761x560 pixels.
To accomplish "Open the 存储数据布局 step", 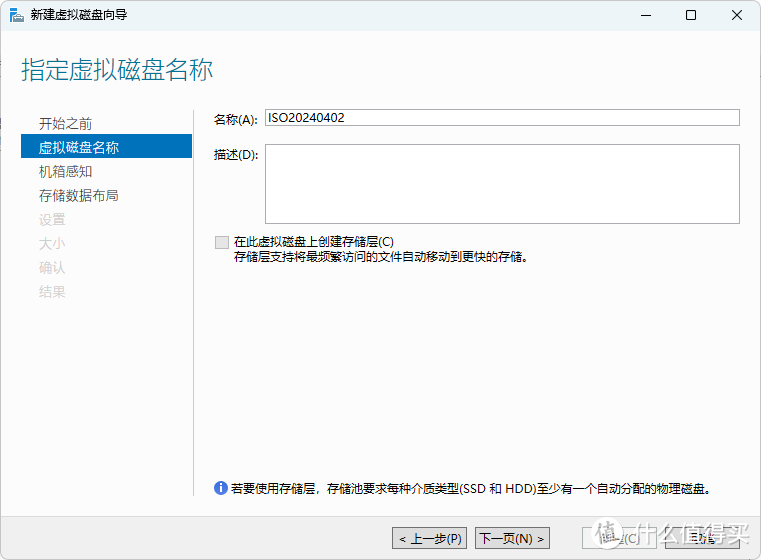I will tap(79, 196).
